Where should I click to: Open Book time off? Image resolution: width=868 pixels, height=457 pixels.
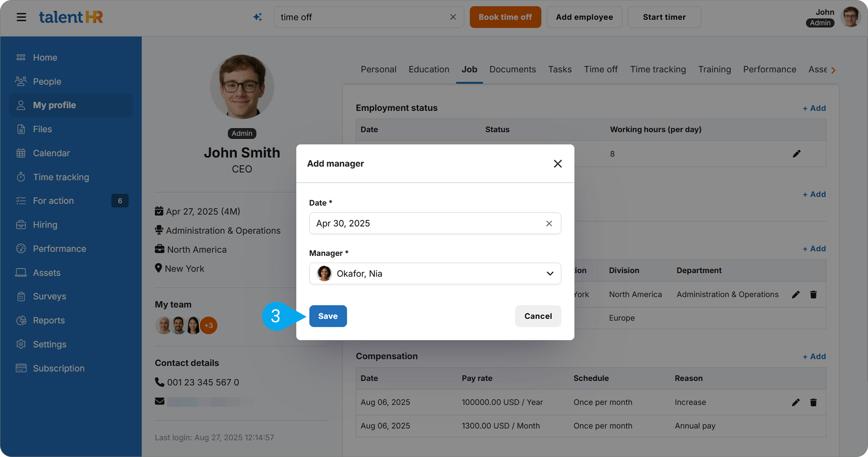coord(505,17)
